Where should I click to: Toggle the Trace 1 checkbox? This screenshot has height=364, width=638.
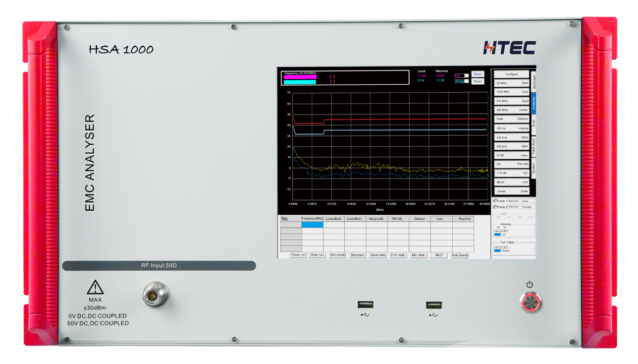coord(494,201)
